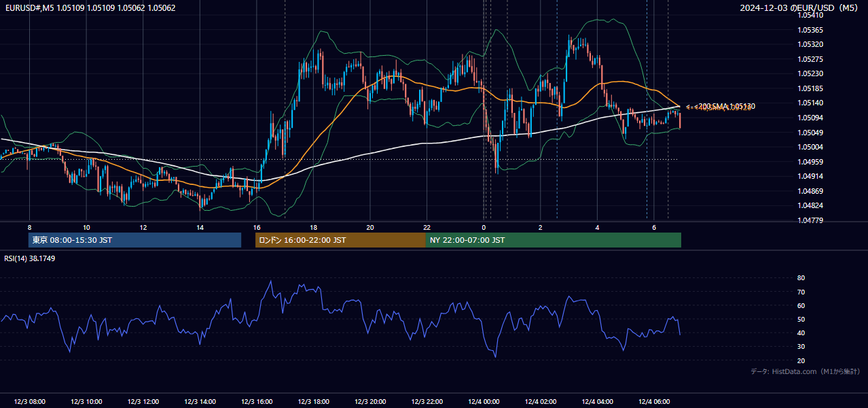The image size is (868, 408).
Task: Click the 1.05410 price axis label
Action: pos(810,15)
